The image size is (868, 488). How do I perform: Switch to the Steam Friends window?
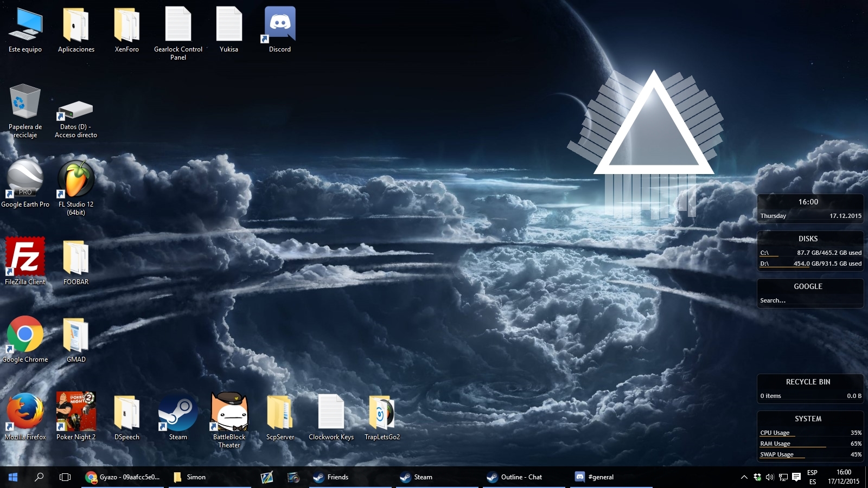(x=350, y=477)
